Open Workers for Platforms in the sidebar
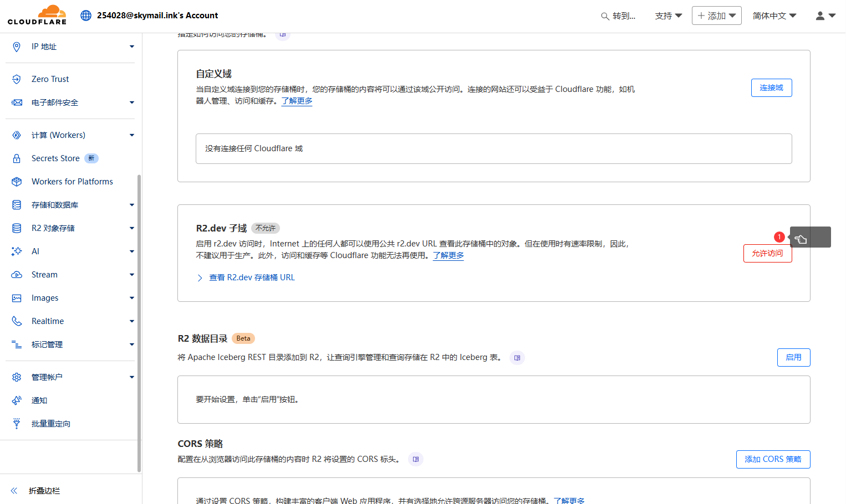 (72, 182)
